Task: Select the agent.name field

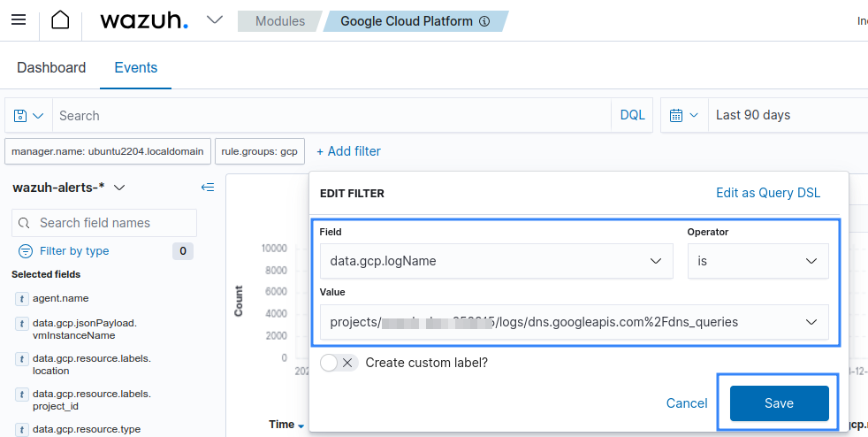Action: click(x=60, y=298)
